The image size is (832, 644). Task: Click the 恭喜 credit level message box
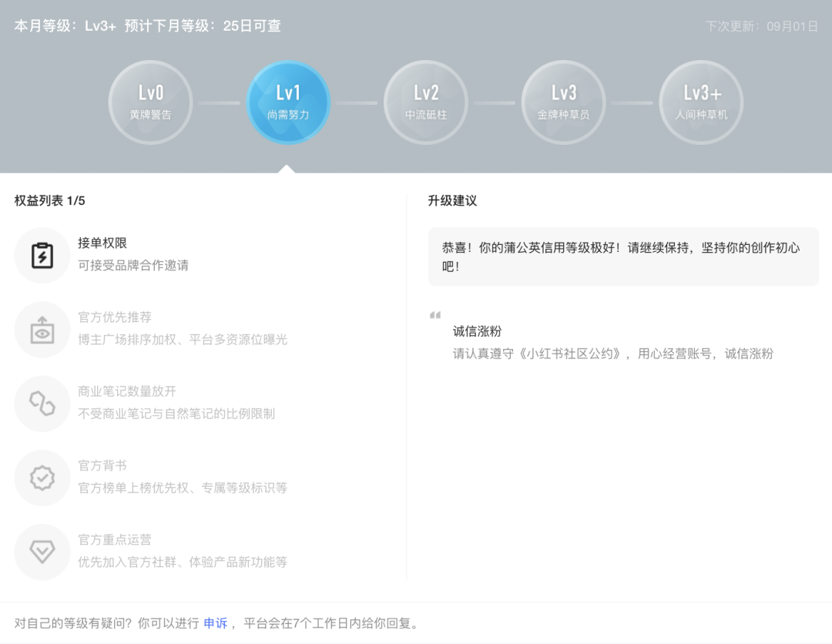[622, 257]
